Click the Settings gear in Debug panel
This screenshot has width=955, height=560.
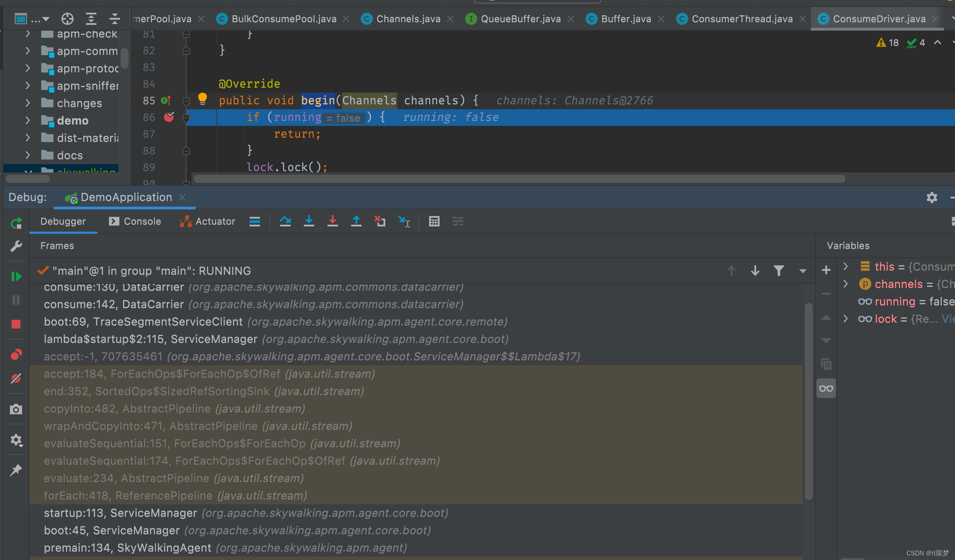tap(932, 197)
